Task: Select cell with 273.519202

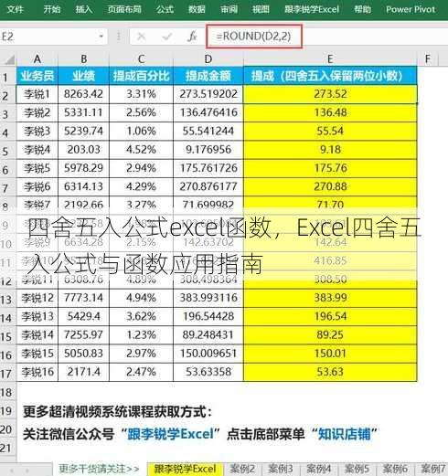Action: point(208,94)
